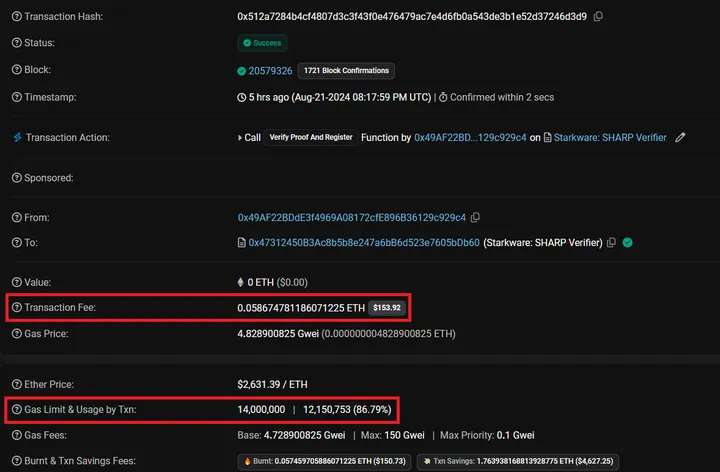Screen dimensions: 720x472
Task: Copy the From address
Action: click(476, 217)
